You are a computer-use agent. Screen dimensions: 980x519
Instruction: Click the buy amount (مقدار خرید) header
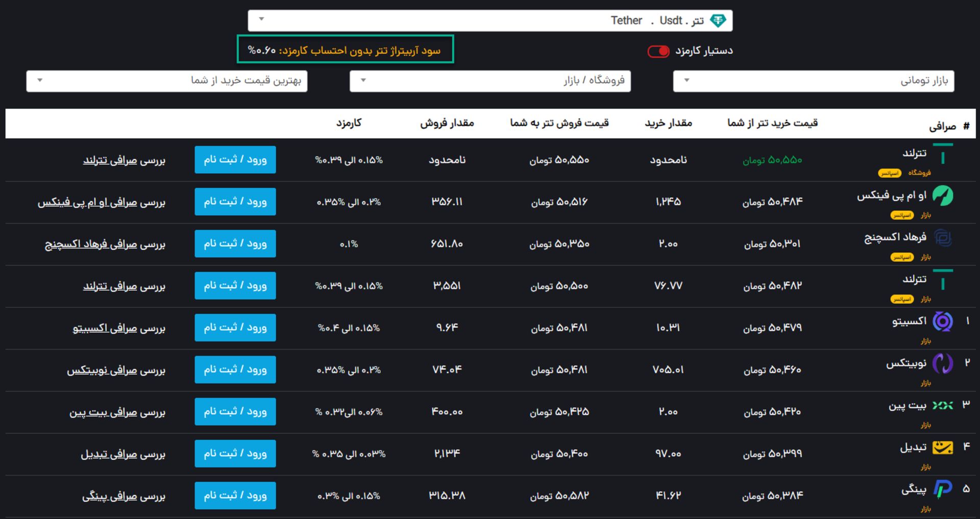pyautogui.click(x=668, y=123)
